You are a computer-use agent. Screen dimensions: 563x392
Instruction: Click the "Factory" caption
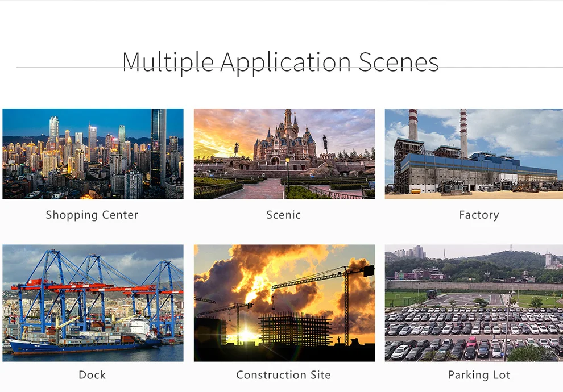[479, 215]
